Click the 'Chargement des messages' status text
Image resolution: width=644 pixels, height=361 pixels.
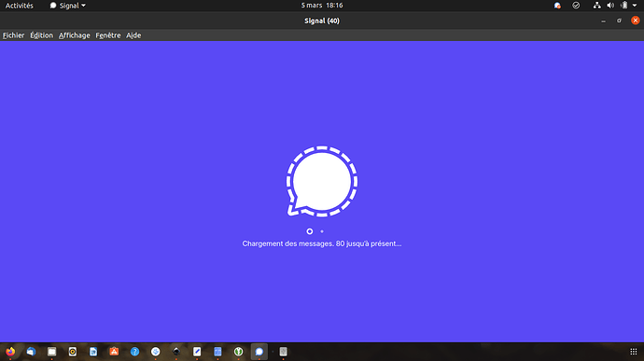[x=322, y=243]
